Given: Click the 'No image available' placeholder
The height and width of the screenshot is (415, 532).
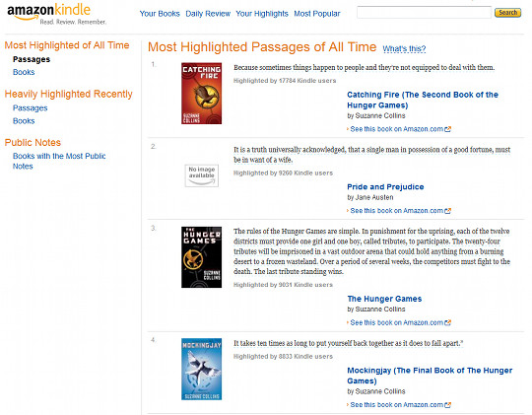Looking at the screenshot, I should point(202,175).
